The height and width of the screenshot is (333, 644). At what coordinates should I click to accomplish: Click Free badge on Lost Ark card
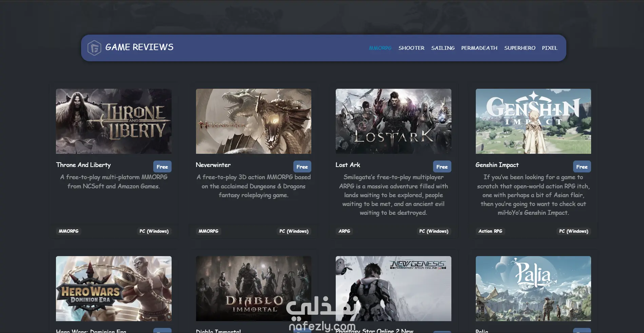(442, 167)
